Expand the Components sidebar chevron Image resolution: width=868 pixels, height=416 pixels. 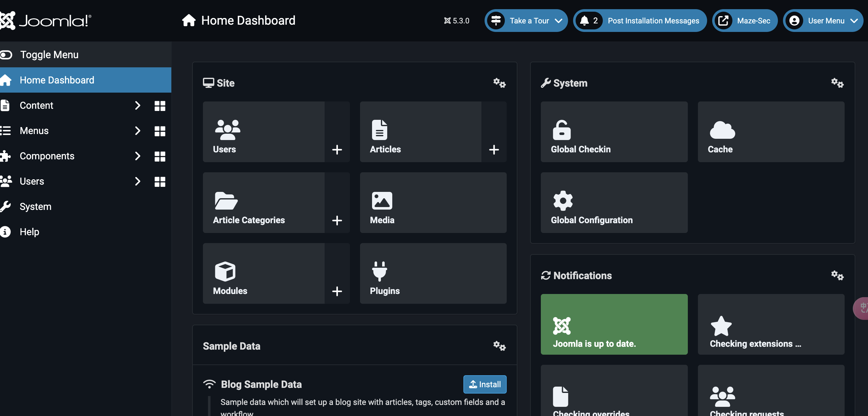[x=138, y=156]
